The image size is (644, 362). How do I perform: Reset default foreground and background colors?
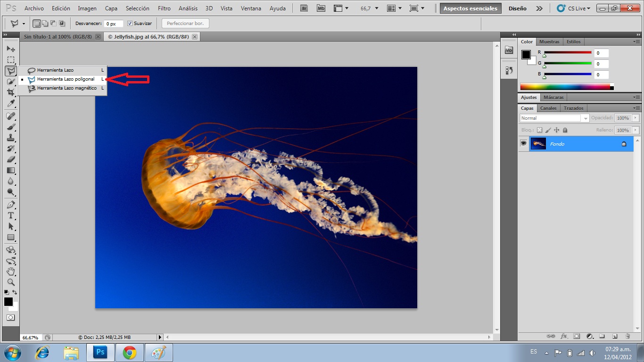coord(7,292)
